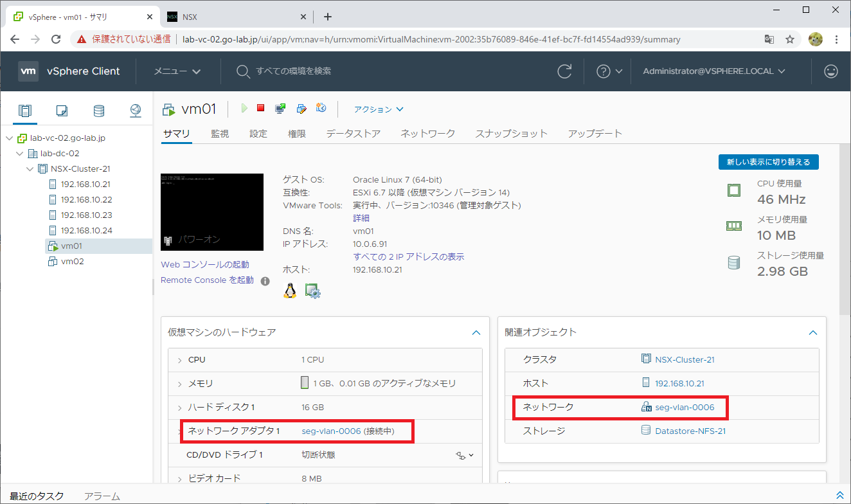Click the Remote Console info icon

click(x=265, y=281)
